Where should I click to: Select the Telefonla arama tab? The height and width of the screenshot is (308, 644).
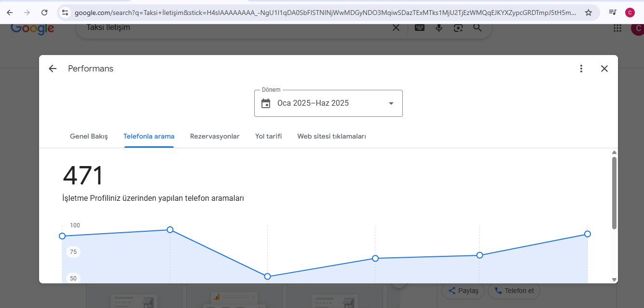click(149, 137)
